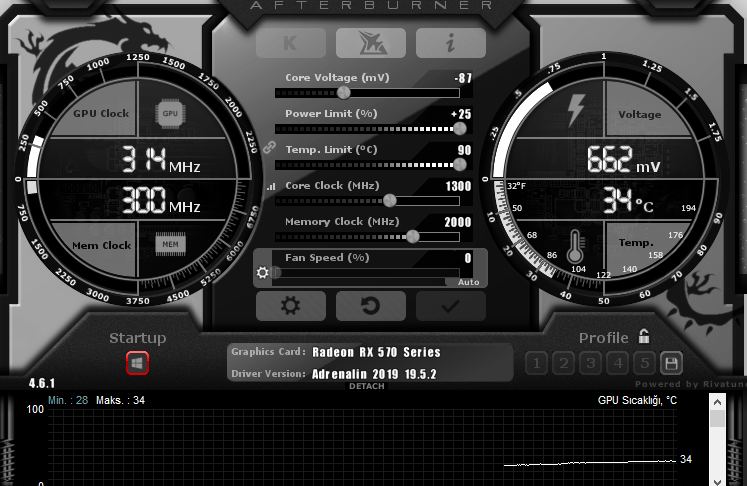The image size is (747, 486).
Task: Click the Temp. Limit slider handle
Action: coord(460,165)
